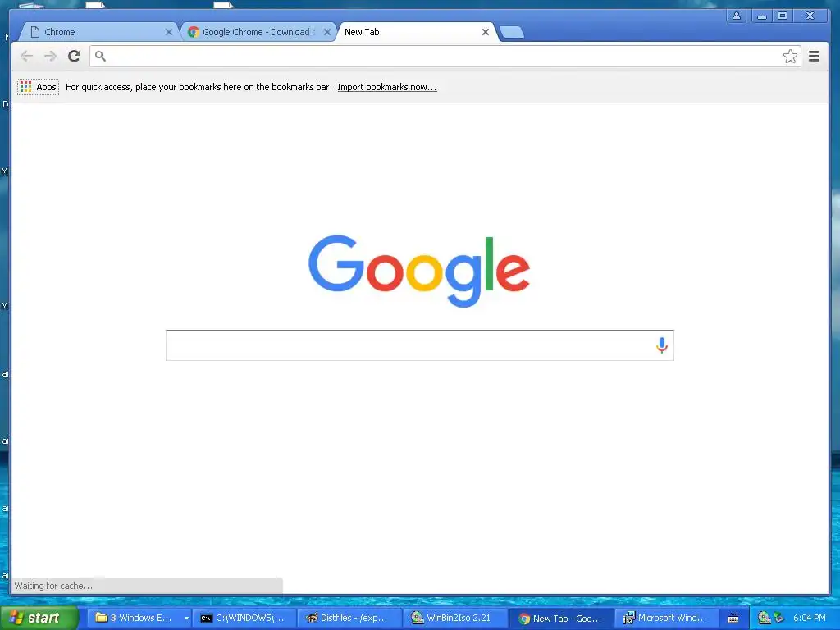The image size is (840, 630).
Task: Switch to the C:\WINDOWS command prompt taskbar item
Action: coord(245,619)
